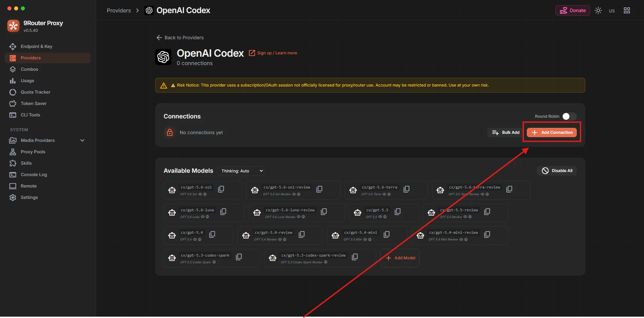Image resolution: width=644 pixels, height=318 pixels.
Task: Copy the cx/gpt-5.5 model ID
Action: 398,212
